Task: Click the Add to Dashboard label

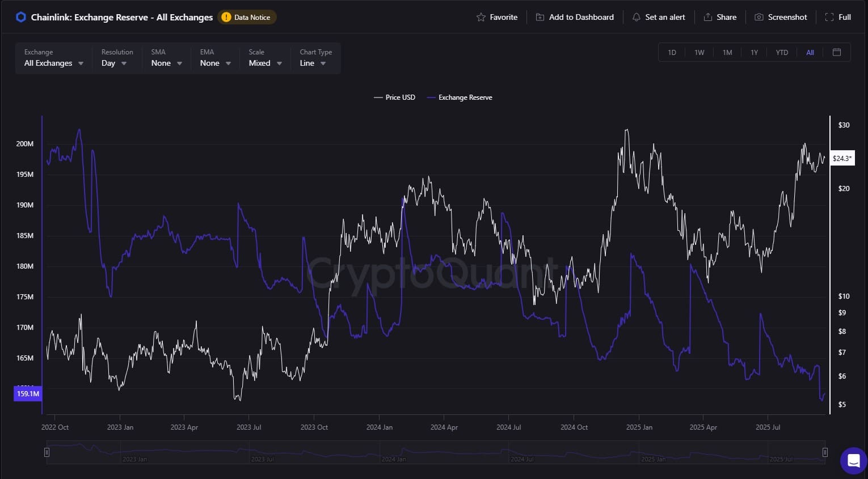Action: tap(582, 17)
